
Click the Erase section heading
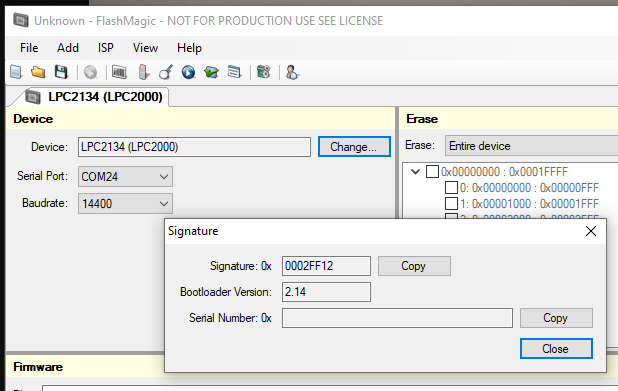(422, 119)
